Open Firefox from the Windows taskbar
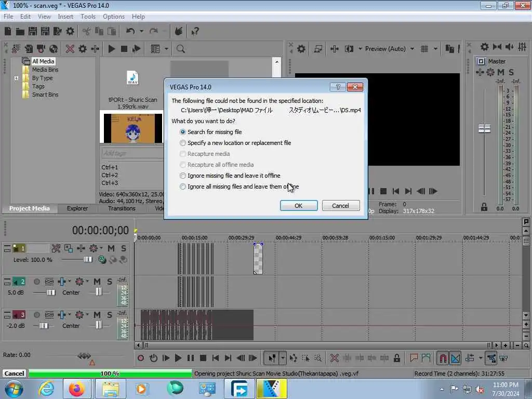The width and height of the screenshot is (532, 399). [x=77, y=389]
